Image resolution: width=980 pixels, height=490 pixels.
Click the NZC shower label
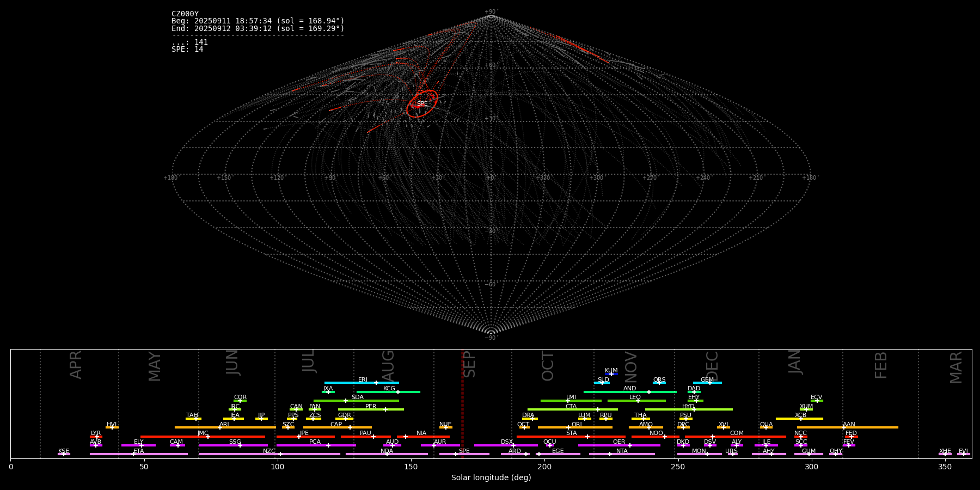coord(269,451)
